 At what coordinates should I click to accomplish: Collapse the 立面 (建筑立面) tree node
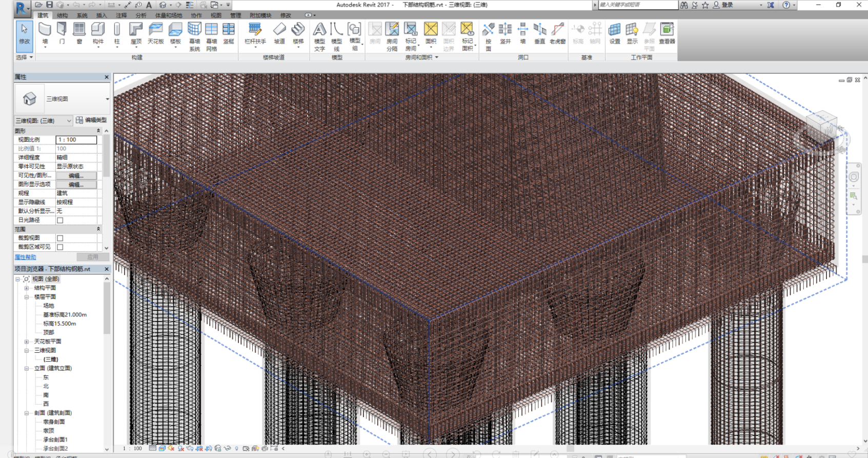(x=27, y=368)
